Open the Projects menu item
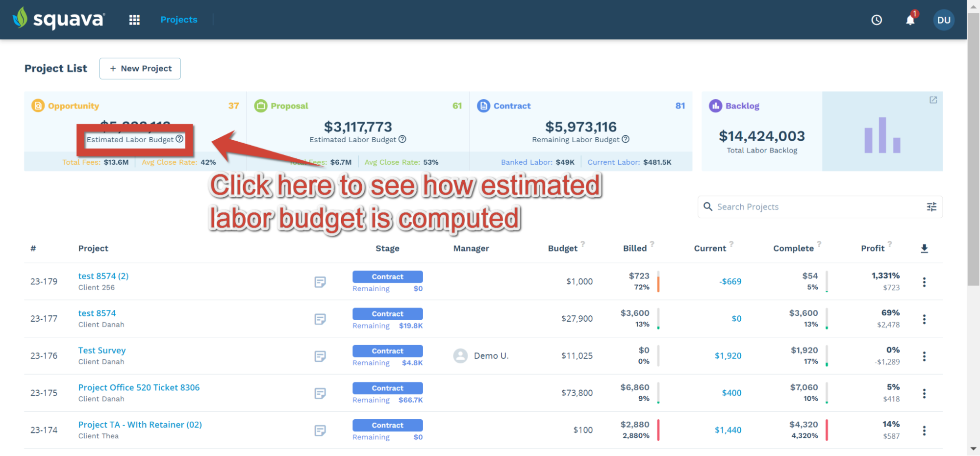 pyautogui.click(x=179, y=20)
